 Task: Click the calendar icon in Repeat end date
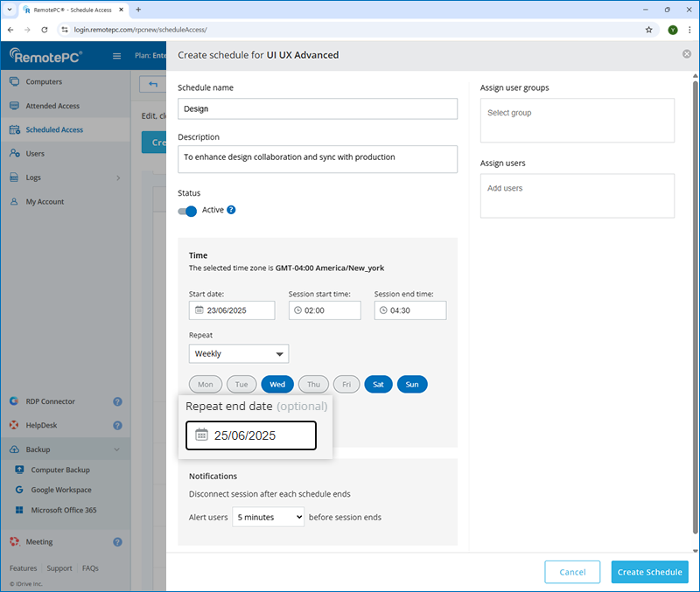click(201, 435)
